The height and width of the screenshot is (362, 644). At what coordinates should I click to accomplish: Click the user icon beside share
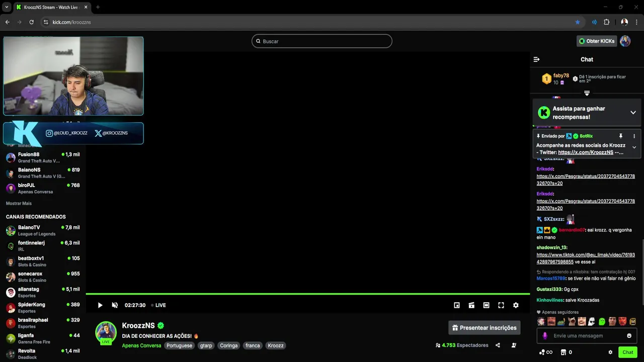tap(514, 345)
